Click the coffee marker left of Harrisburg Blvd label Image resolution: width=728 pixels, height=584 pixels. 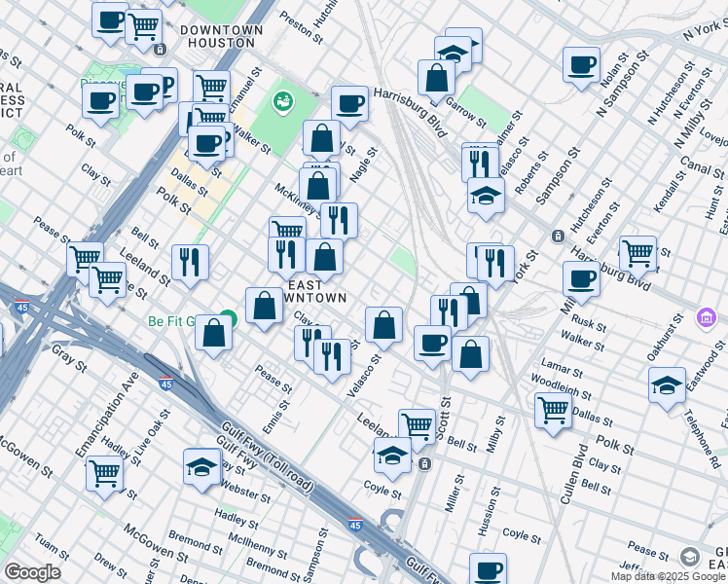pyautogui.click(x=349, y=105)
